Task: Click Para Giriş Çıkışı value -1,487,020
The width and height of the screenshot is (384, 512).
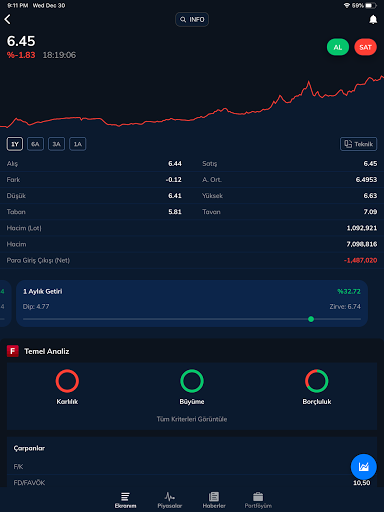Action: tap(360, 260)
